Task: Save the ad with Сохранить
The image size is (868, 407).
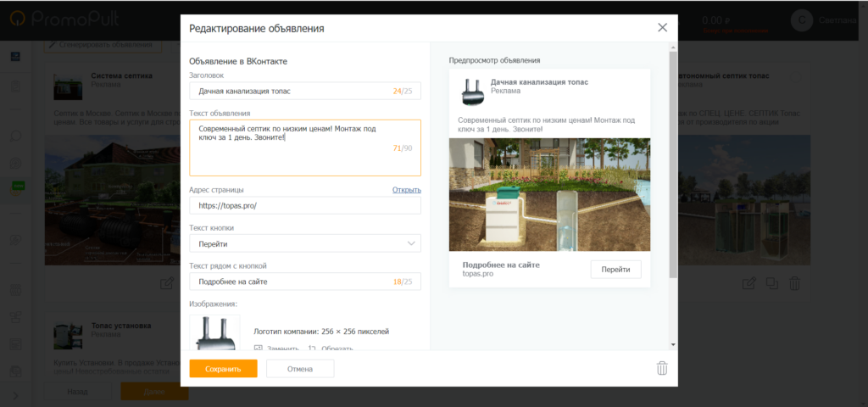Action: [x=223, y=369]
